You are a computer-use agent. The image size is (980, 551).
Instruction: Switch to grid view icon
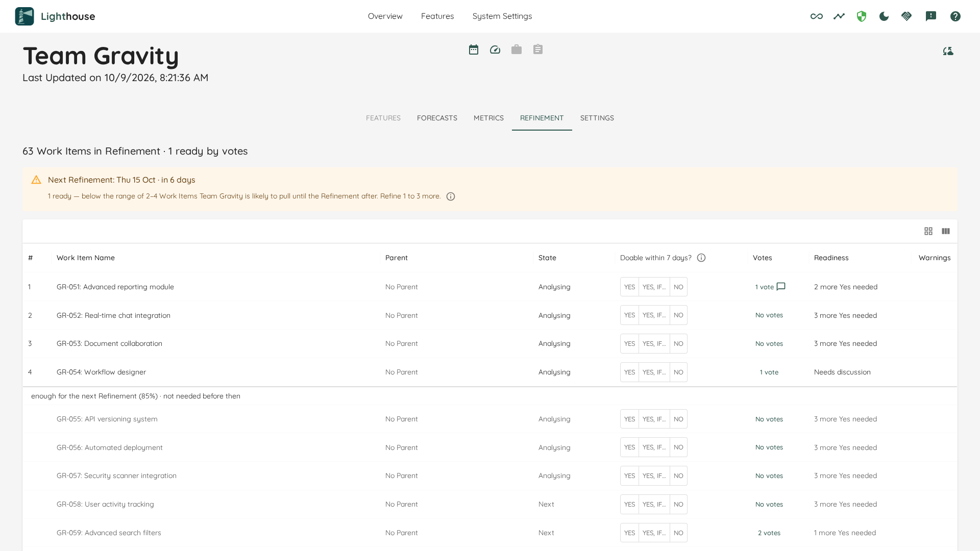point(928,231)
